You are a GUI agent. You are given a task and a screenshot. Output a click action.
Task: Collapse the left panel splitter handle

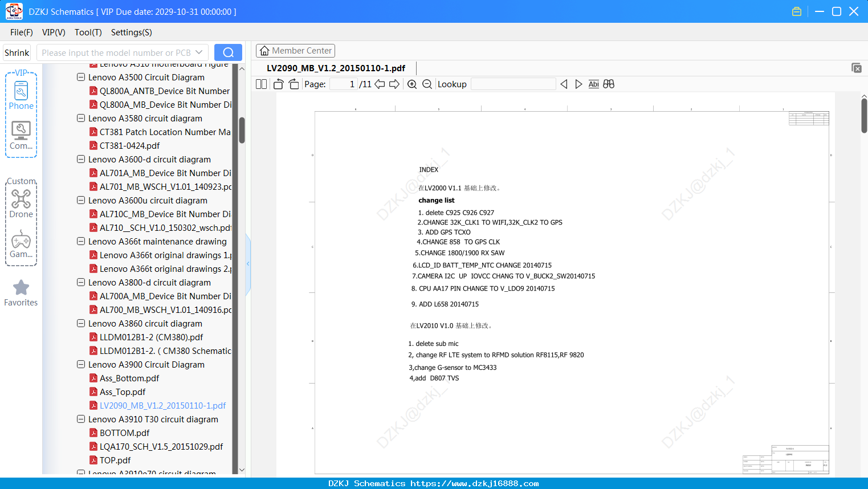tap(248, 264)
